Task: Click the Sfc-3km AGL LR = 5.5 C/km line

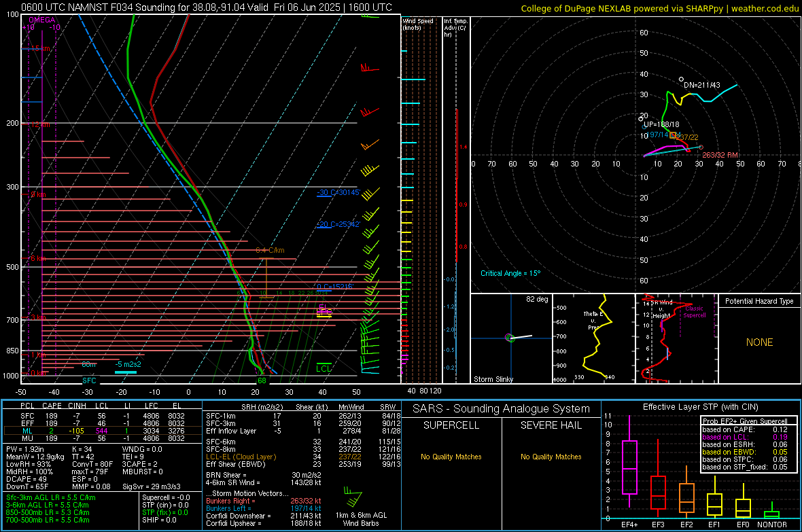Action: 51,498
